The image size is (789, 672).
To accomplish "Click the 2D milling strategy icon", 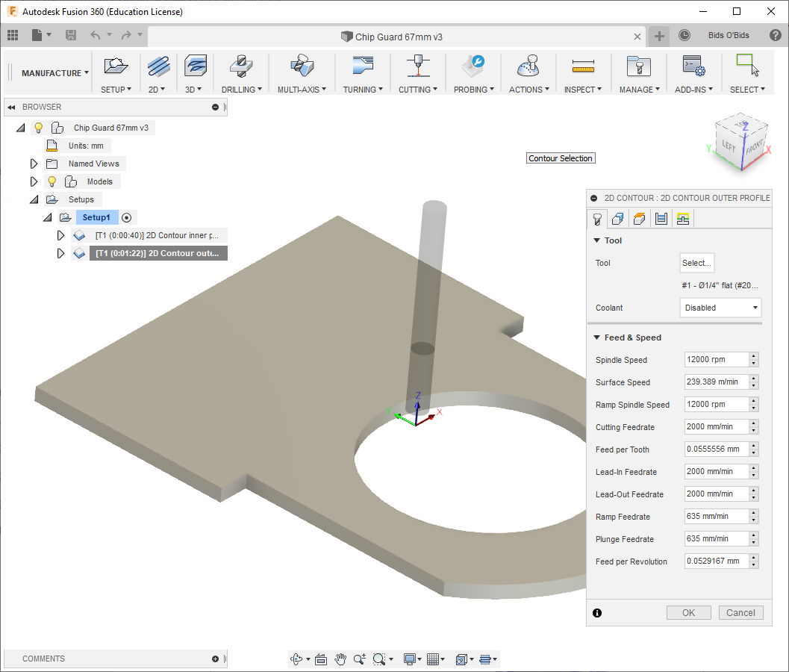I will [x=158, y=66].
